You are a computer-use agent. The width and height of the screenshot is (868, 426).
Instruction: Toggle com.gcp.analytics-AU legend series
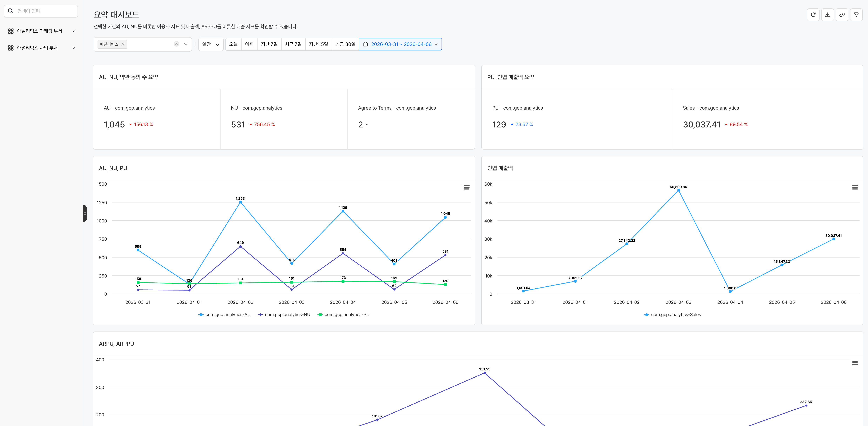click(224, 315)
